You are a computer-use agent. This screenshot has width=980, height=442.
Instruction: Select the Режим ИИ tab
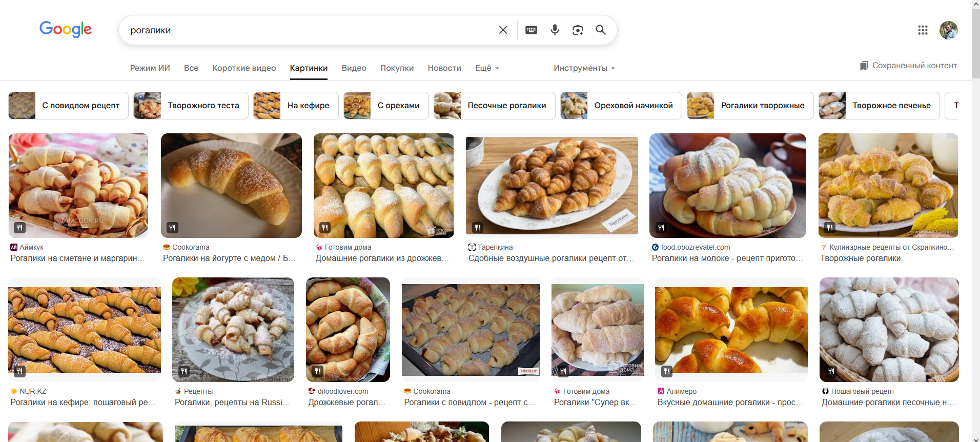coord(150,68)
